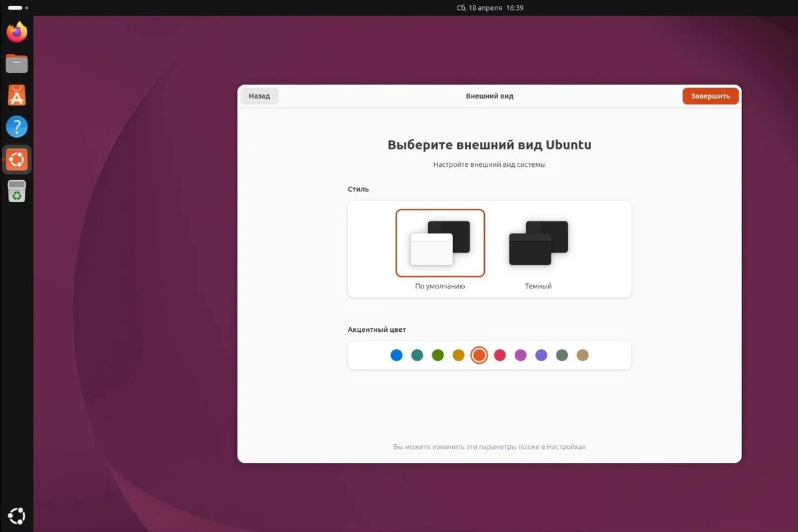Click the Ubuntu logo at the bottom of the dock
Viewport: 798px width, 532px height.
click(16, 515)
